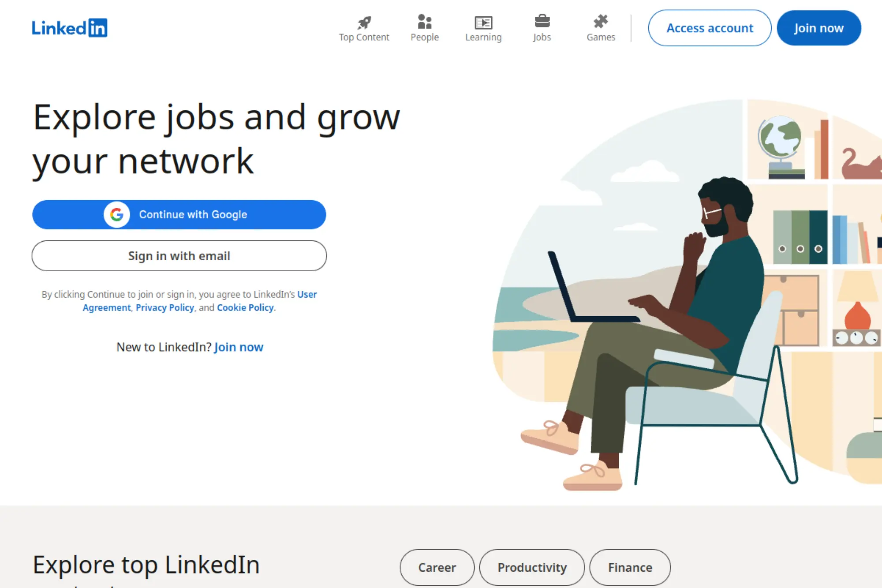
Task: Toggle the Finance topic filter
Action: coord(630,568)
